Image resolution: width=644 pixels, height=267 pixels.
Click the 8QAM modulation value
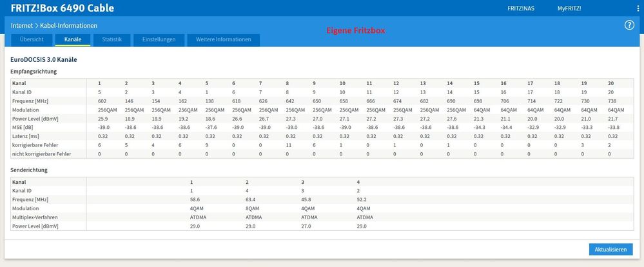(252, 209)
